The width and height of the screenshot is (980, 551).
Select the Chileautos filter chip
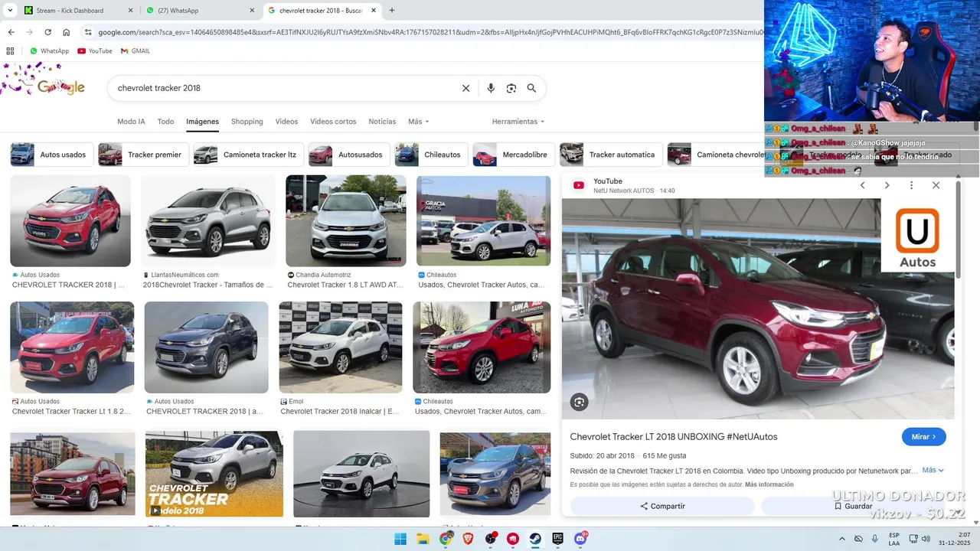pyautogui.click(x=432, y=155)
